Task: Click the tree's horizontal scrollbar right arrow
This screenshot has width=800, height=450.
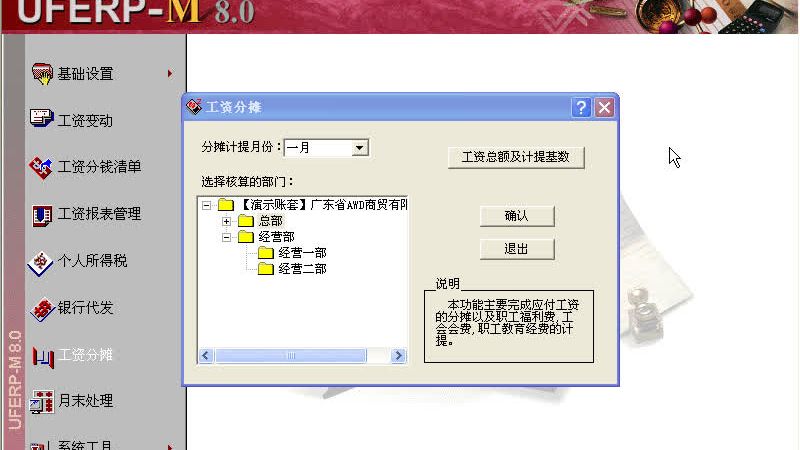Action: [x=398, y=356]
